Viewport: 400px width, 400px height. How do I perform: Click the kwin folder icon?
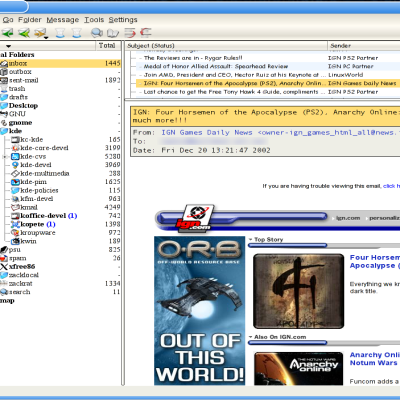15,241
